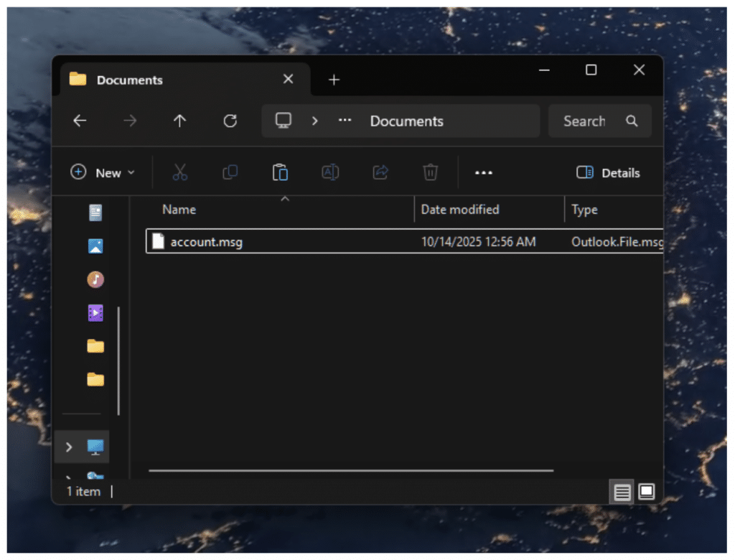The height and width of the screenshot is (560, 735).
Task: Click the horizontal scrollbar under file list
Action: (350, 471)
